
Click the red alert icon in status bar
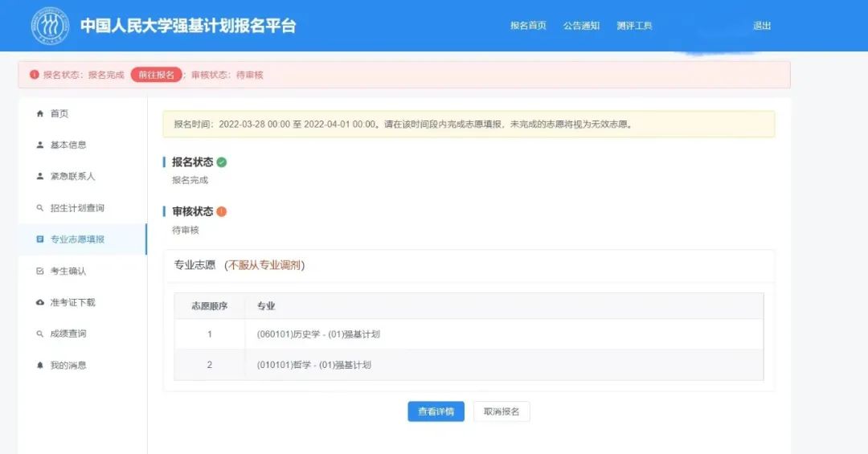coord(35,75)
